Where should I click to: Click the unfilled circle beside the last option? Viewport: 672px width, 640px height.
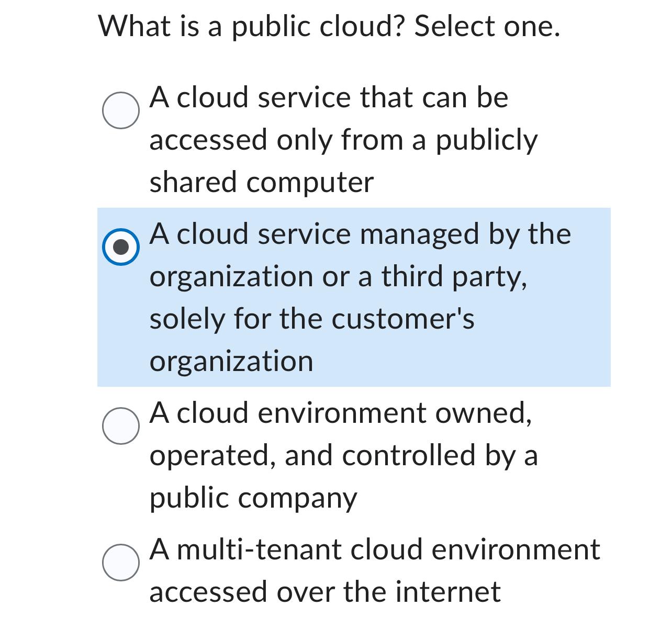click(121, 564)
